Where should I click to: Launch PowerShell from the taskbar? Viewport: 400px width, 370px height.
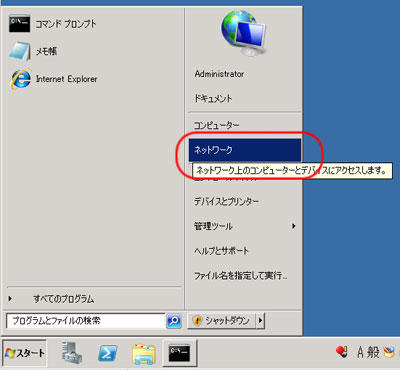point(107,353)
